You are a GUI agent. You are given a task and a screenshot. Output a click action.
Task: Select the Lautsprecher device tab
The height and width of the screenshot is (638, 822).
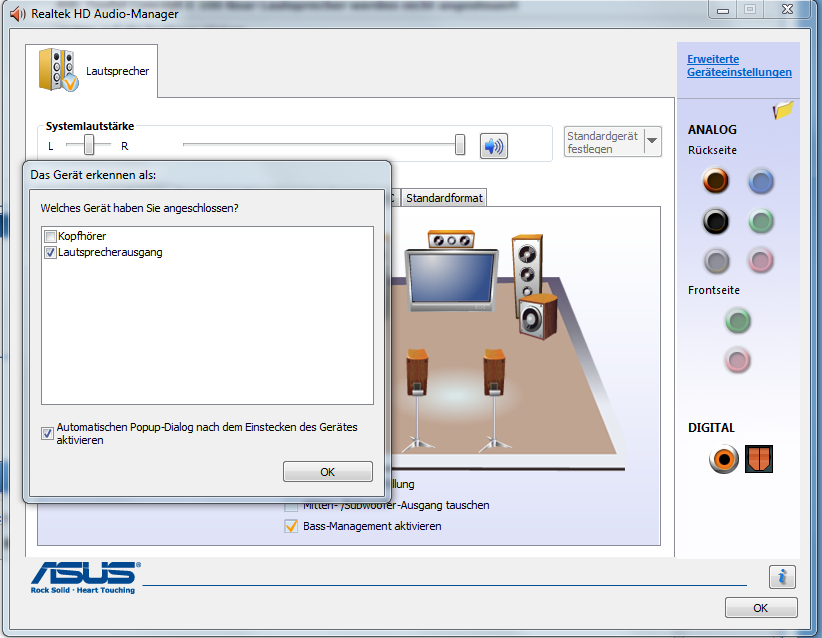pos(92,71)
